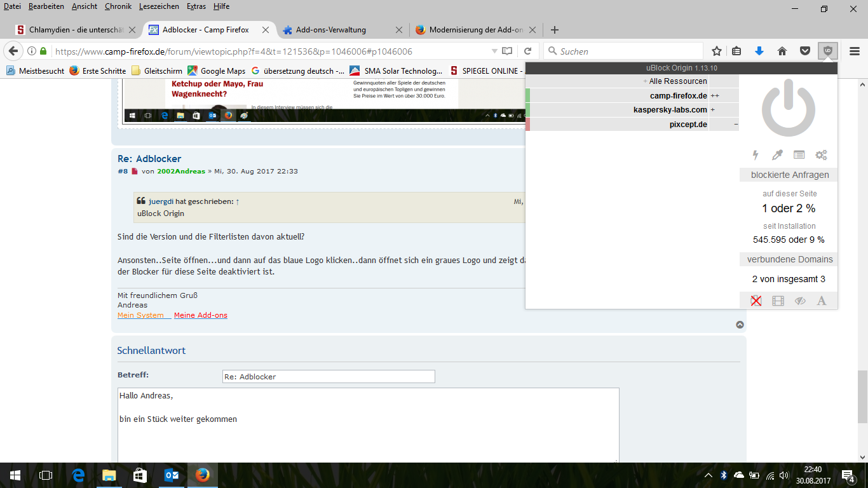The height and width of the screenshot is (488, 868).
Task: Activate uBlock element picker eyedropper icon
Action: 777,155
